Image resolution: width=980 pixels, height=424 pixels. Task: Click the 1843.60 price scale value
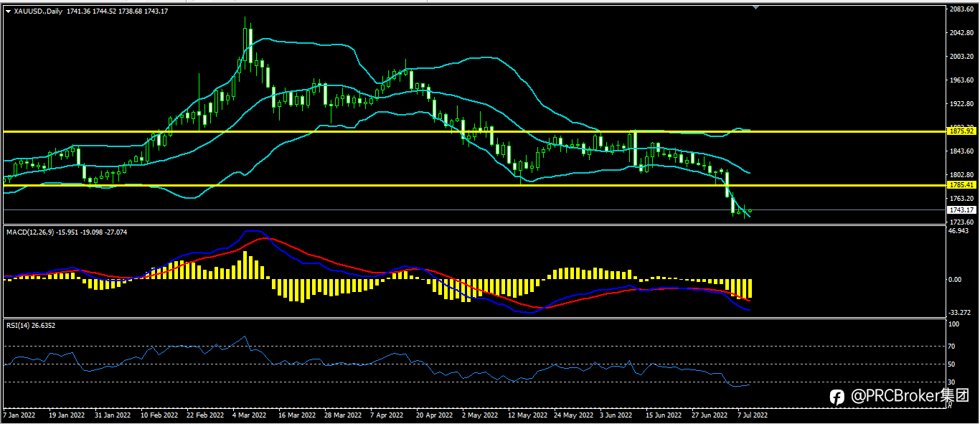click(960, 151)
